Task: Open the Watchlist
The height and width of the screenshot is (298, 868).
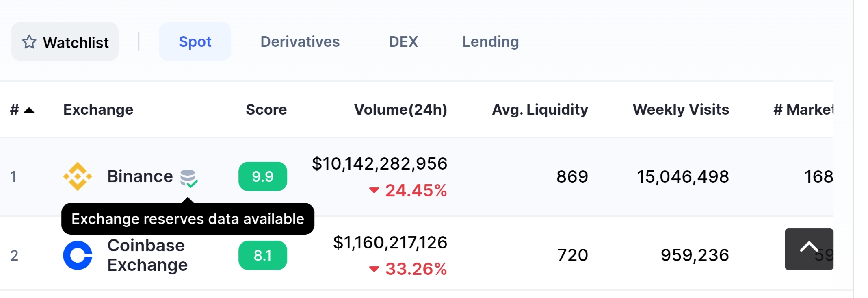Action: click(x=65, y=42)
